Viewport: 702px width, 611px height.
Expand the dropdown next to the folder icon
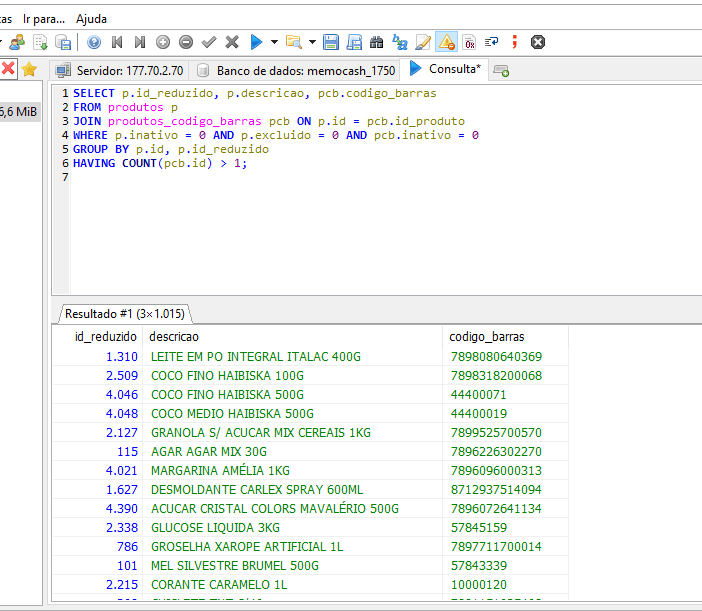[312, 42]
